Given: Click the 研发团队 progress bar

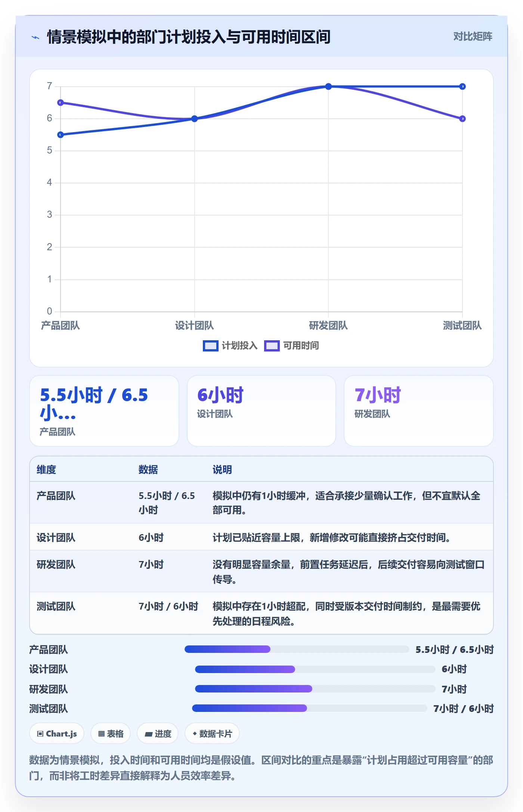Looking at the screenshot, I should [315, 689].
